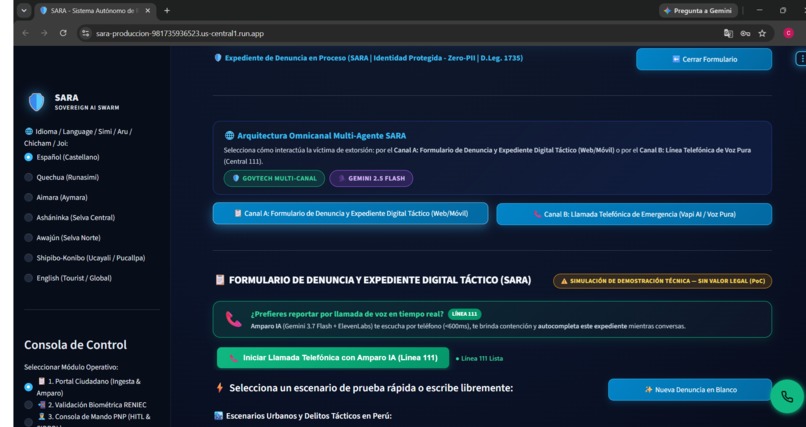
Task: Click Iniciar Llamada Telefónica con Amparo IA
Action: [333, 358]
